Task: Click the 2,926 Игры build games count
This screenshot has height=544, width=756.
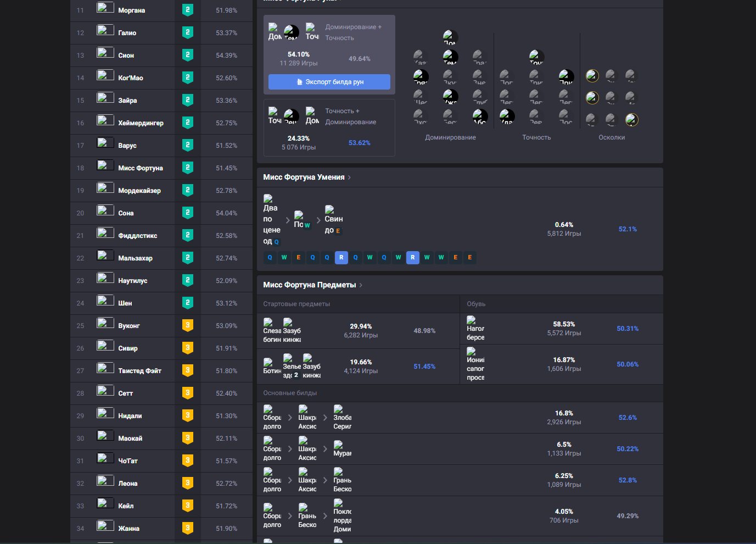Action: (564, 422)
